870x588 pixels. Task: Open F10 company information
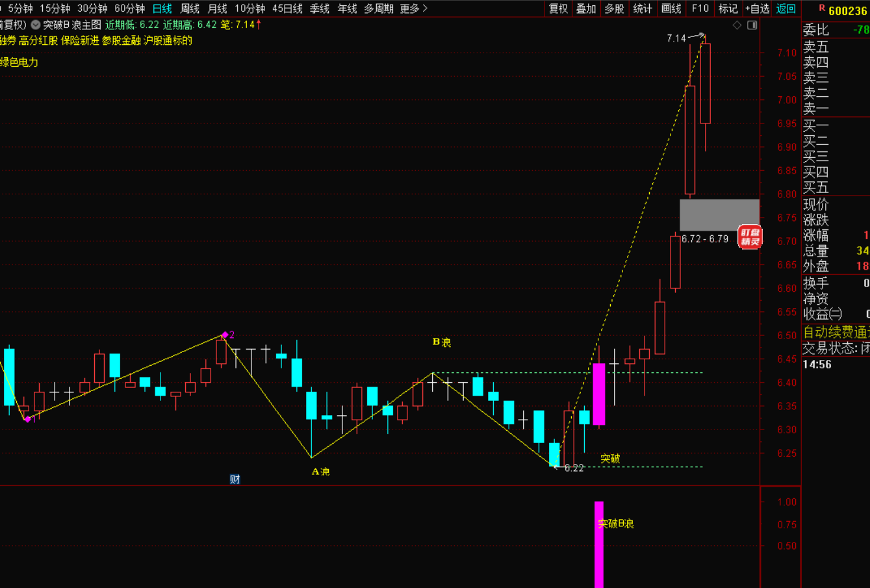tap(700, 8)
